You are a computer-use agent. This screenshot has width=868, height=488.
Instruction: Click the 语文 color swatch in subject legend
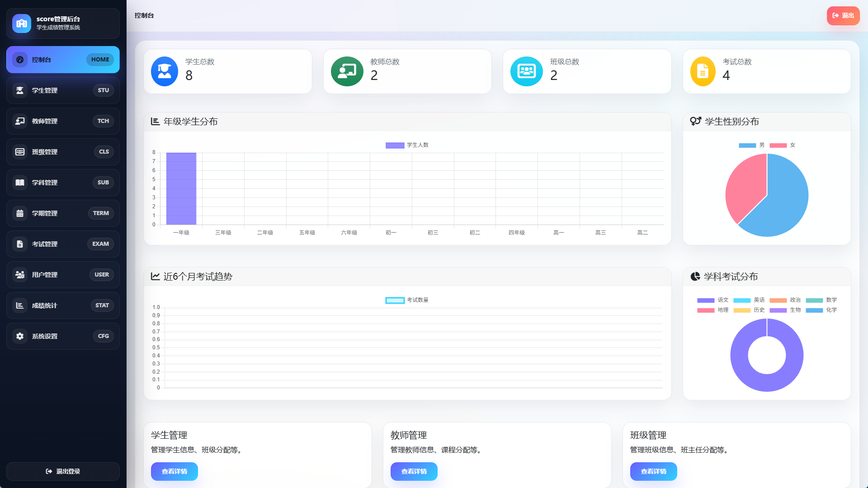[706, 300]
